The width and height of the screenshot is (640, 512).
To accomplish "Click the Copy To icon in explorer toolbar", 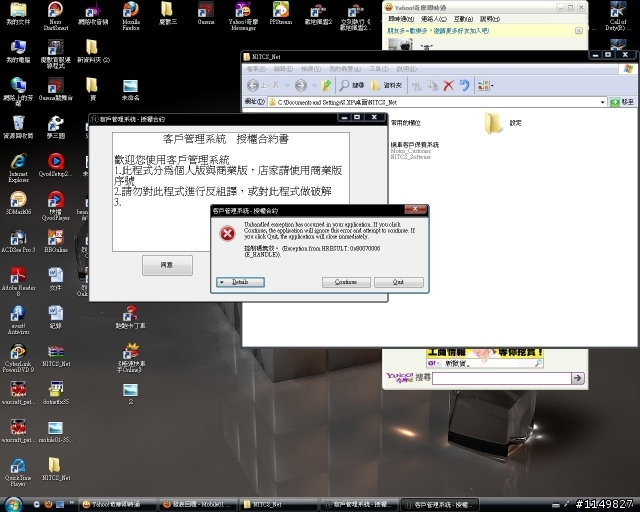I will point(432,85).
